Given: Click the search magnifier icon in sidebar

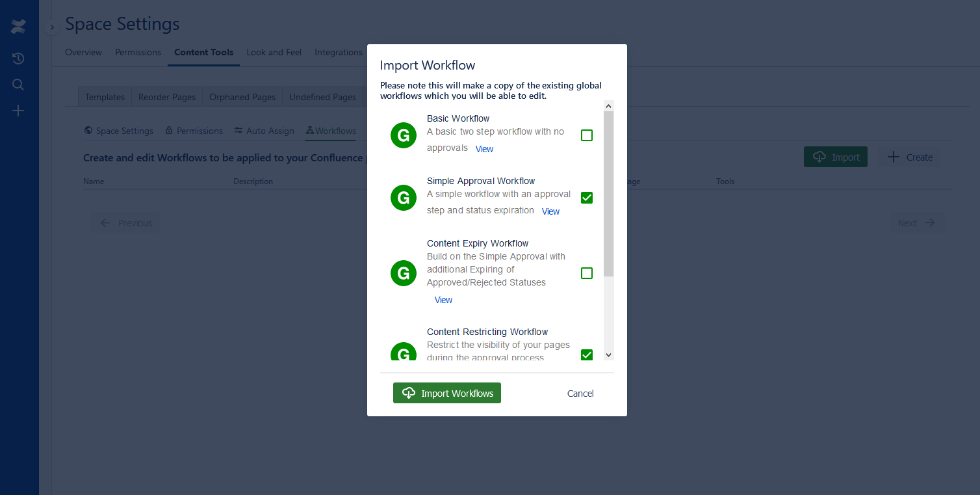Looking at the screenshot, I should [18, 85].
